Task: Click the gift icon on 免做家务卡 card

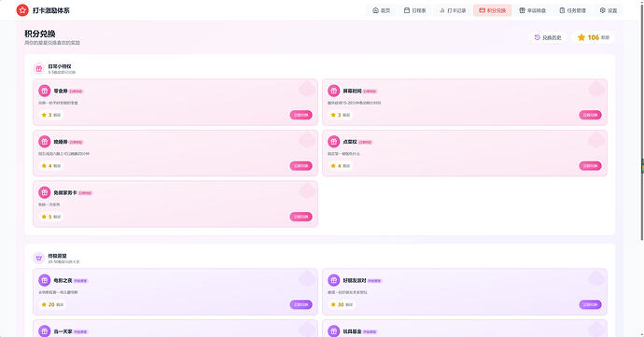Action: 45,192
